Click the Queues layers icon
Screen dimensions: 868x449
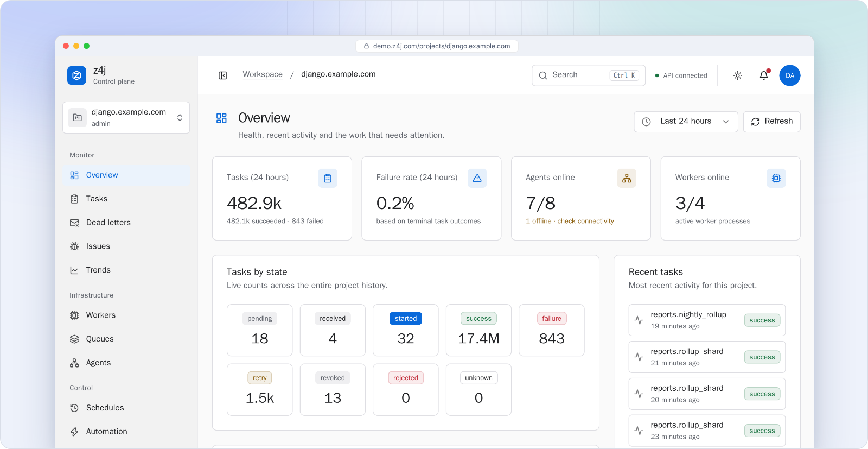tap(74, 339)
